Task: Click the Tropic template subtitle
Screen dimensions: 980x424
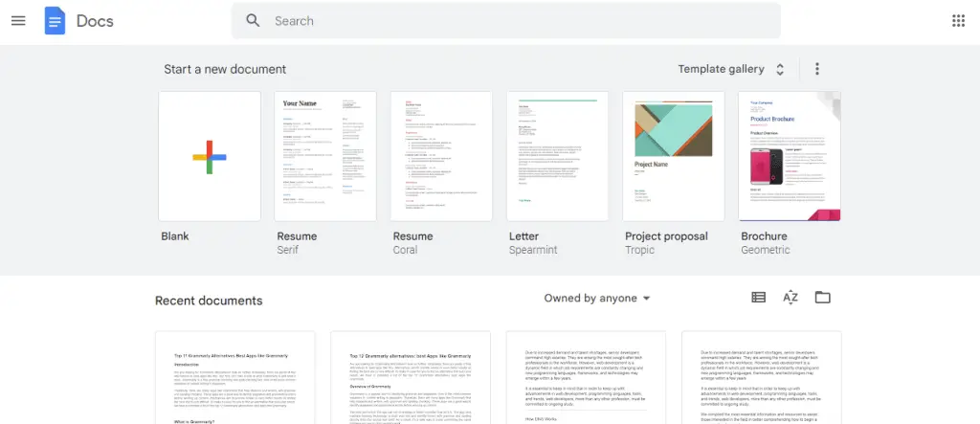Action: [x=640, y=250]
